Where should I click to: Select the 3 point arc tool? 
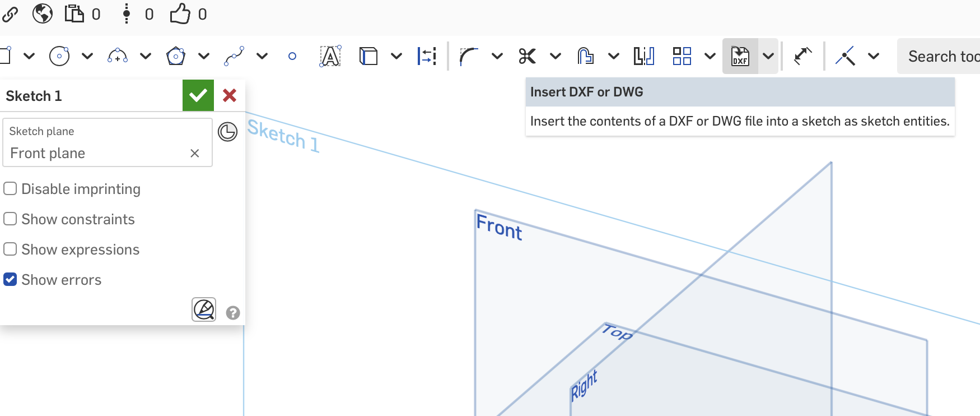[x=118, y=56]
